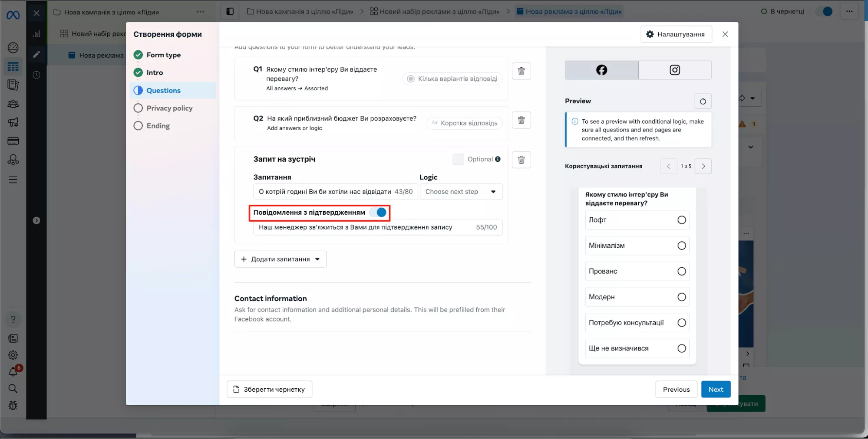Open Кілька варіантів відповіді type selector
This screenshot has width=868, height=439.
(452, 79)
